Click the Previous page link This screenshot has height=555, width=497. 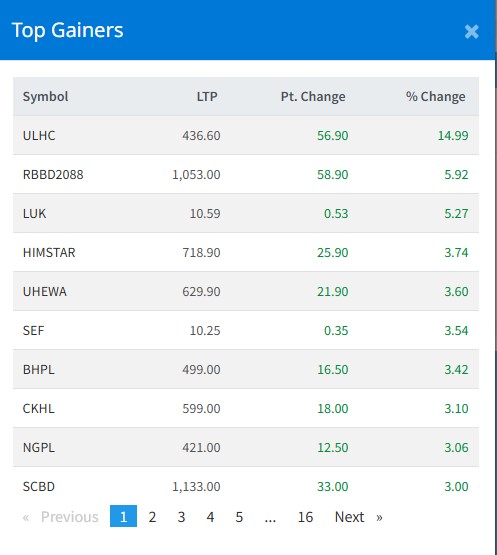coord(61,517)
